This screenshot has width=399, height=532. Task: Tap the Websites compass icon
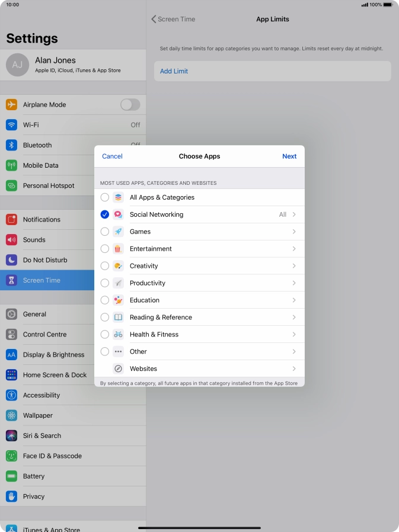118,368
